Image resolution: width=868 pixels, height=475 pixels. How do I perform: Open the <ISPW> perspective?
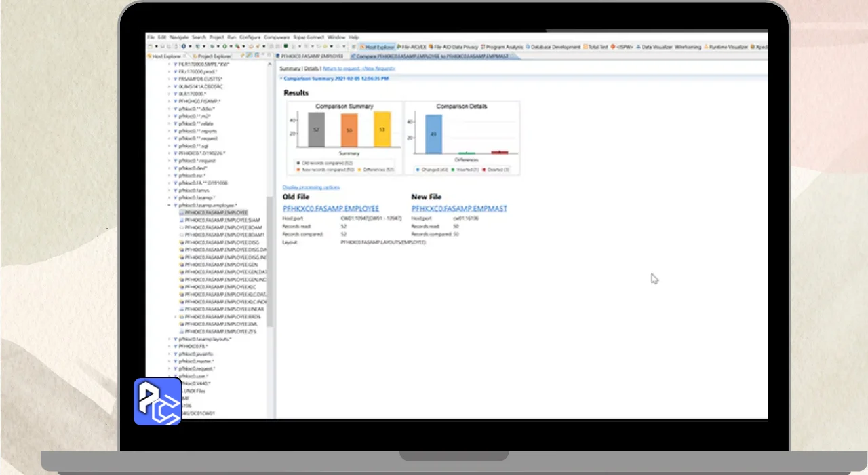(622, 47)
